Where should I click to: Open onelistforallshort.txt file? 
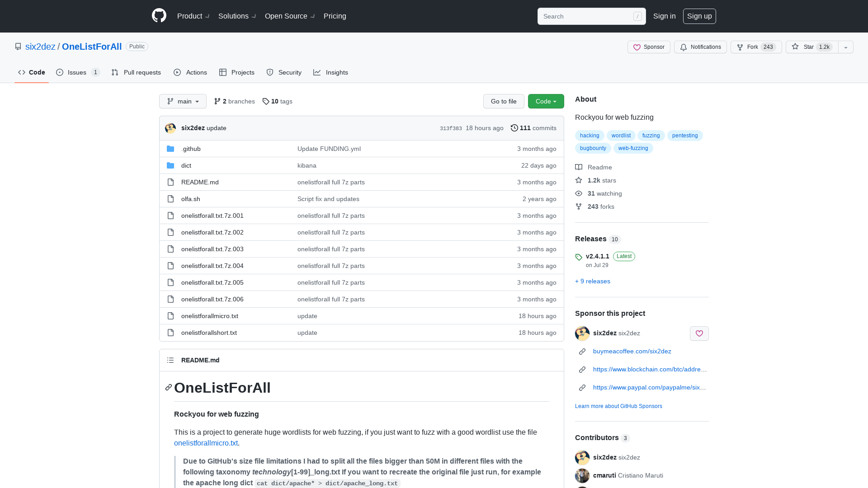point(209,333)
